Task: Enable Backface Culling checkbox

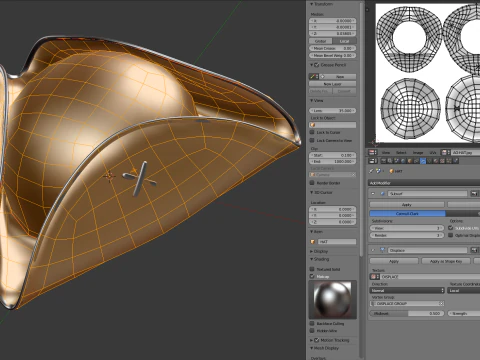Action: (x=312, y=323)
